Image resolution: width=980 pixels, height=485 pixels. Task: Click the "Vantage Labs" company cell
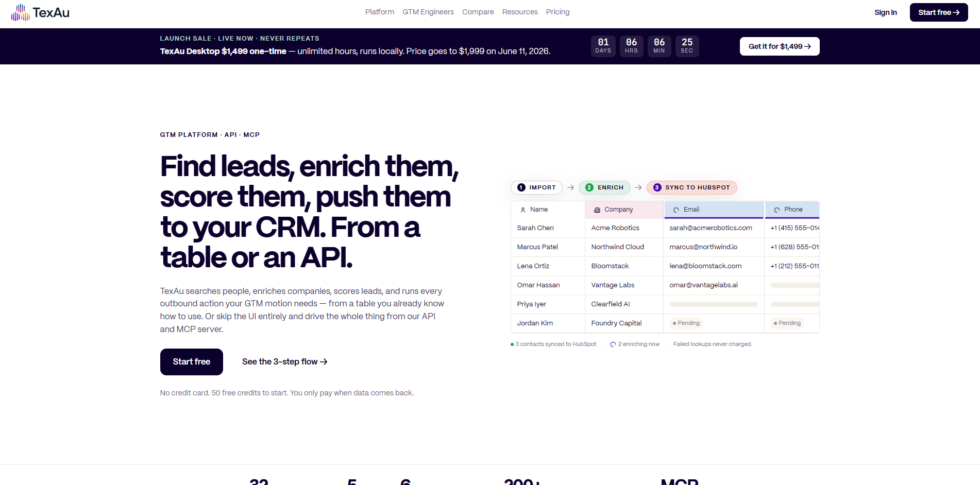pyautogui.click(x=624, y=285)
